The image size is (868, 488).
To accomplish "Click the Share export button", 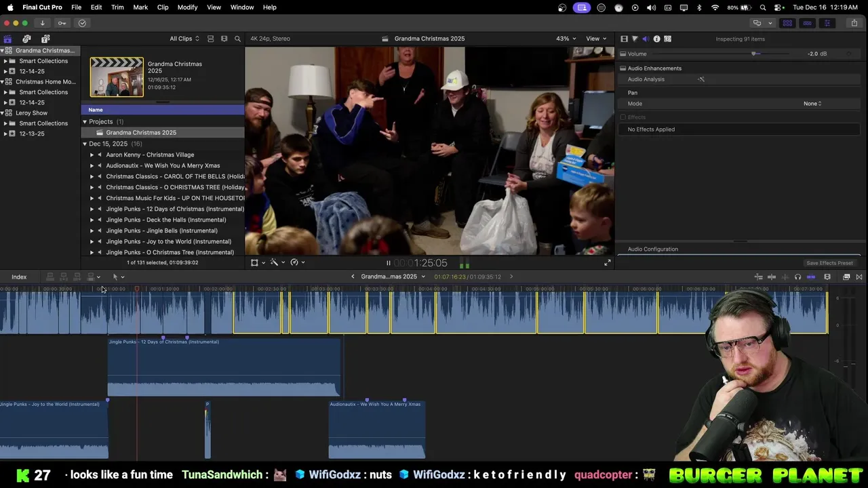I will (854, 23).
